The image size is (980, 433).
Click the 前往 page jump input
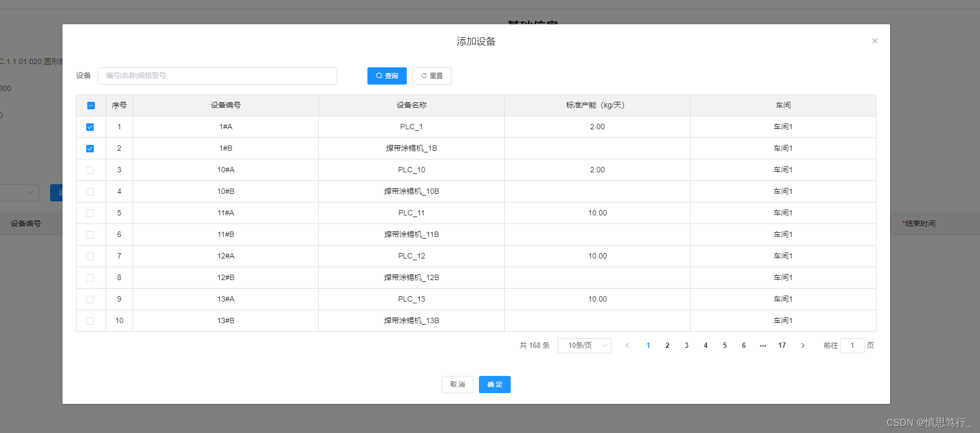pyautogui.click(x=852, y=346)
